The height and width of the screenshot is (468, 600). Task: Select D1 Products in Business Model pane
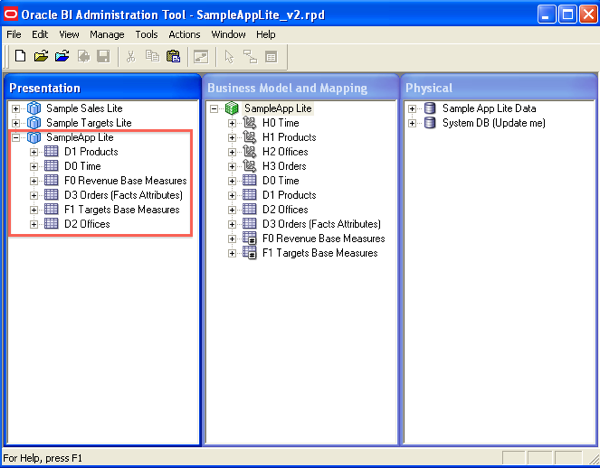point(289,195)
